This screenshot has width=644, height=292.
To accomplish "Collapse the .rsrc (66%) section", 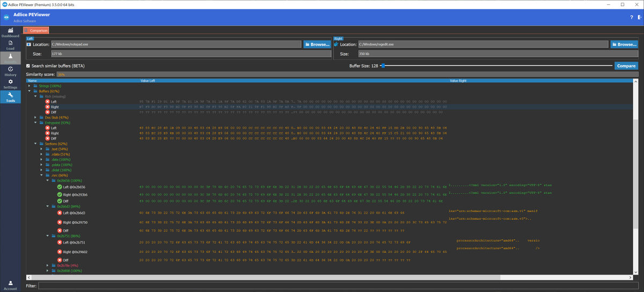I will [x=41, y=175].
